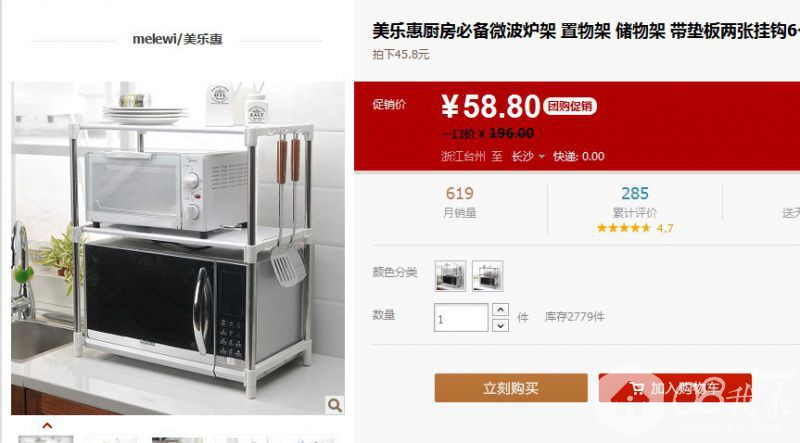Click the main microwave rack product image
This screenshot has height=443, width=800.
[178, 248]
